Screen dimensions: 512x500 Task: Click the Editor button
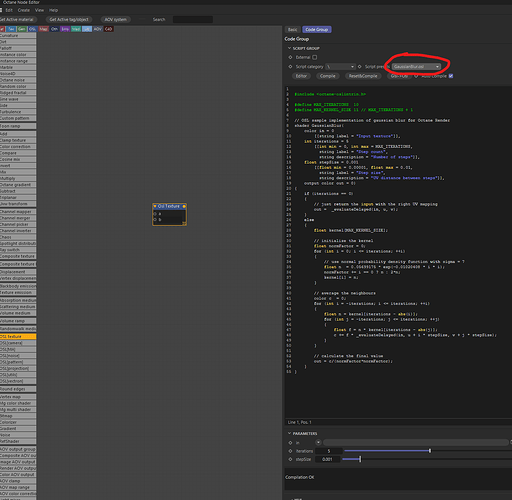click(301, 76)
